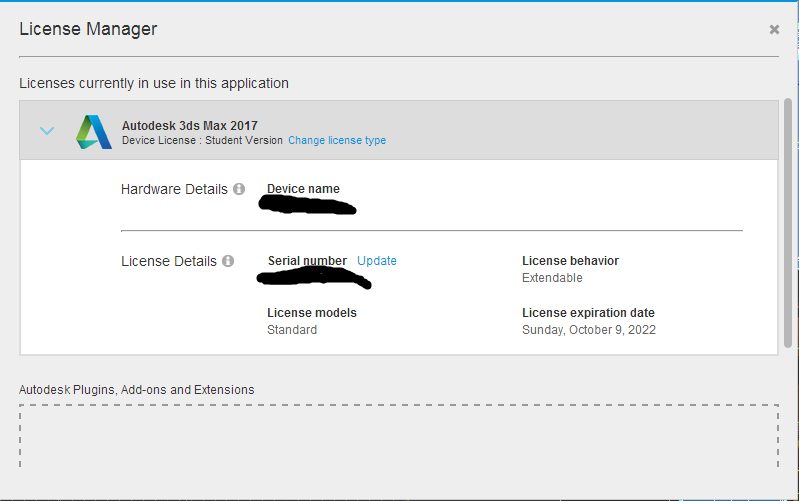
Task: Collapse the Autodesk 3ds Max 2017 chevron
Action: click(x=47, y=131)
